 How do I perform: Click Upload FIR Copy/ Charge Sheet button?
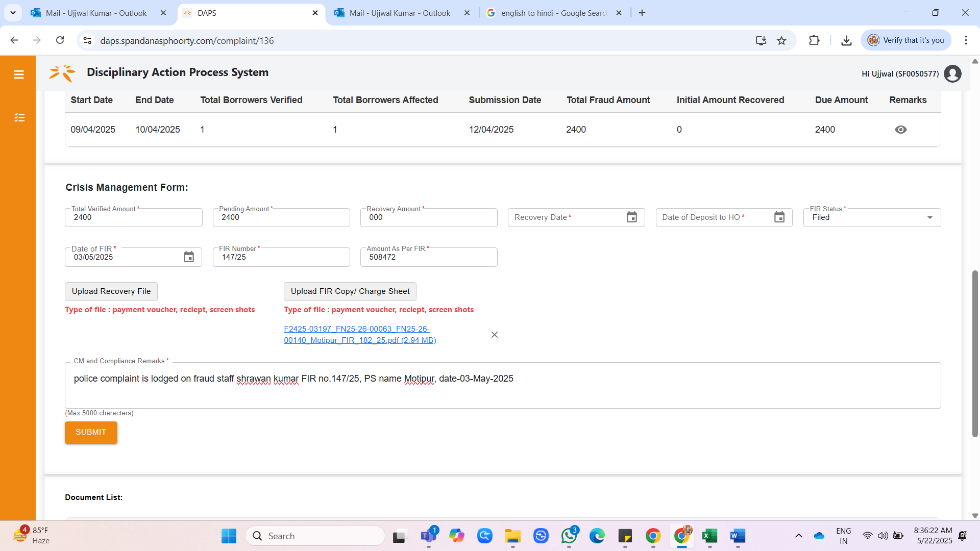pyautogui.click(x=350, y=291)
